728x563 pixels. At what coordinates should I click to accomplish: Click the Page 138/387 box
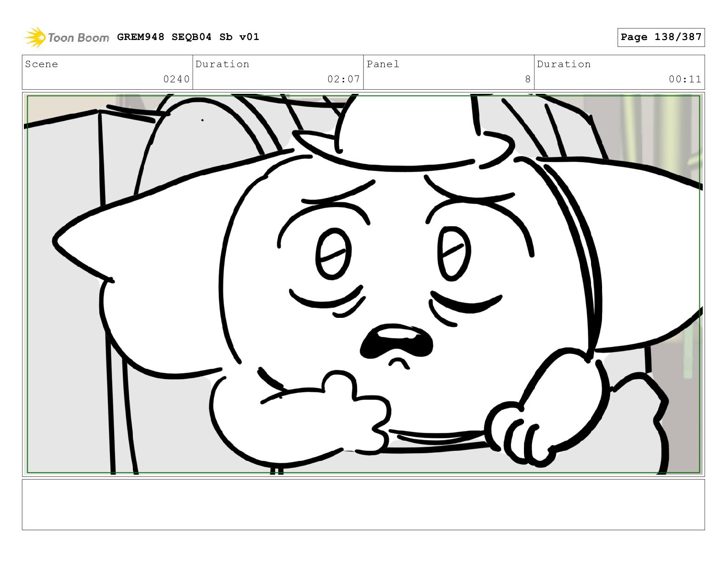pos(661,37)
